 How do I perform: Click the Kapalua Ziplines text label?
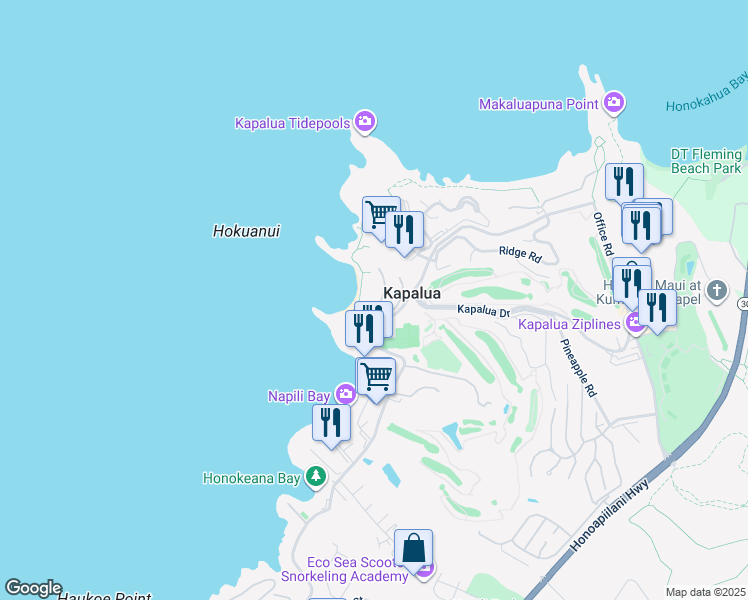click(x=570, y=324)
